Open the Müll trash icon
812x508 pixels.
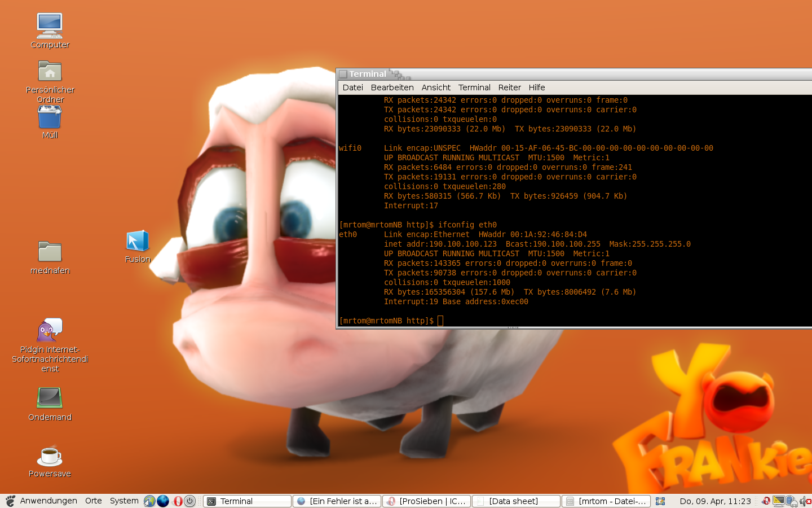click(x=50, y=117)
